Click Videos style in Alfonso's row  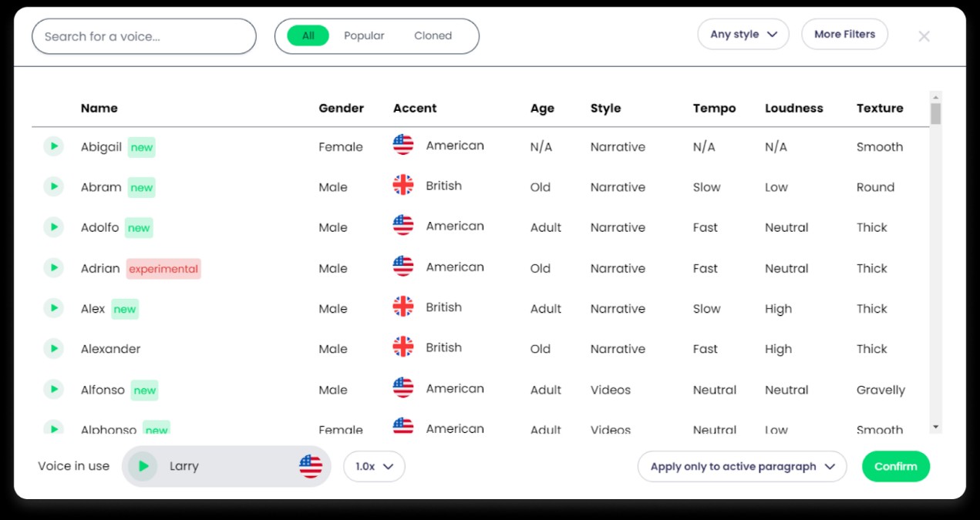pos(611,390)
